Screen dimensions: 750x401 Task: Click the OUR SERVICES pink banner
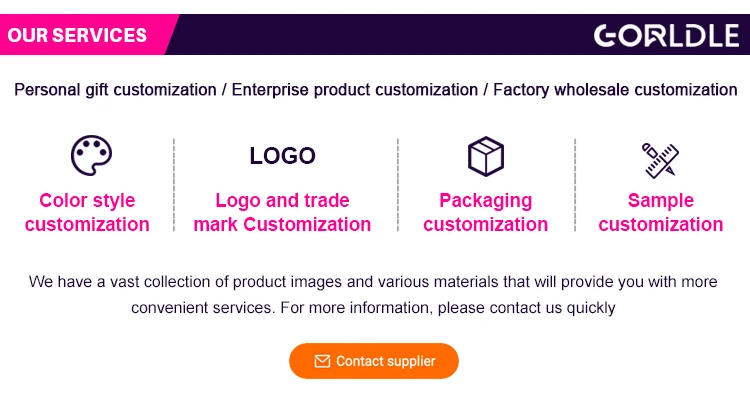click(x=86, y=34)
